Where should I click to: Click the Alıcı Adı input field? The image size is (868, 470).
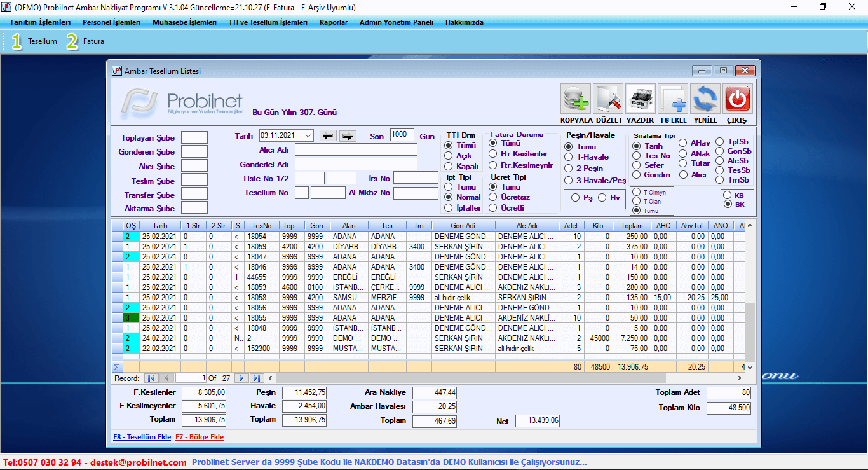tap(356, 150)
